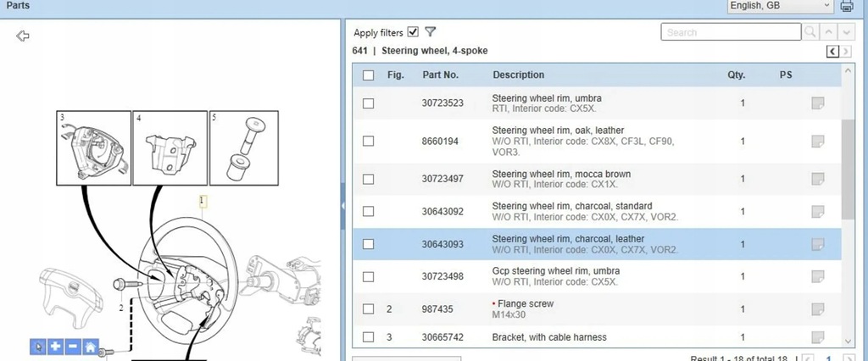Tick checkbox for Flange screw 987435
868x361 pixels.
[x=368, y=309]
